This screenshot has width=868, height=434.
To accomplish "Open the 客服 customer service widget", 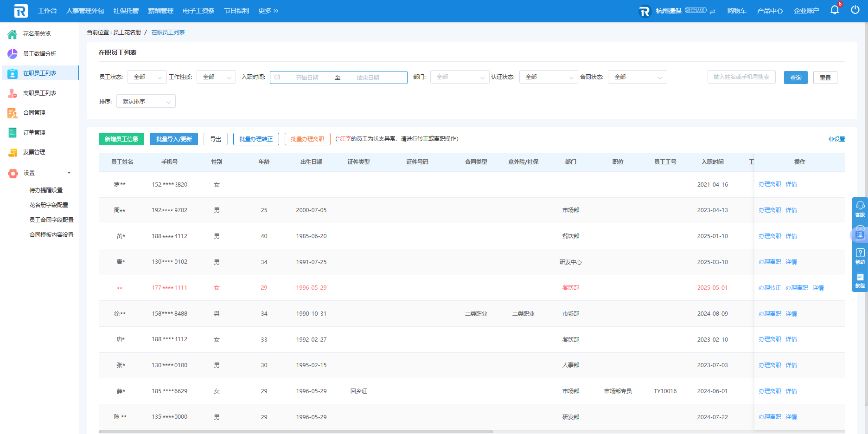I will click(x=860, y=208).
